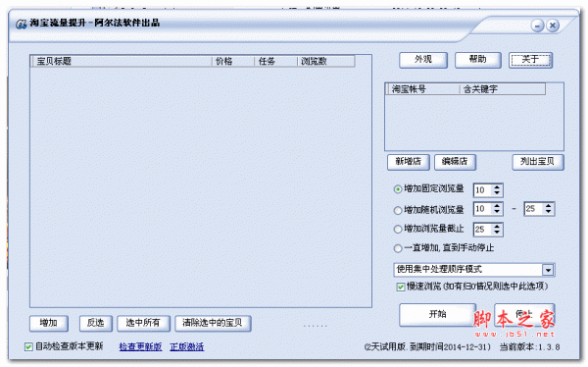588x367 pixels.
Task: Increase random maximum view count spinner
Action: pos(548,206)
